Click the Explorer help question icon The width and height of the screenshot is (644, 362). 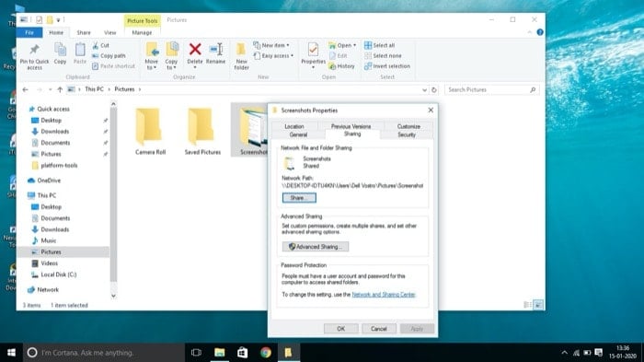click(x=540, y=32)
